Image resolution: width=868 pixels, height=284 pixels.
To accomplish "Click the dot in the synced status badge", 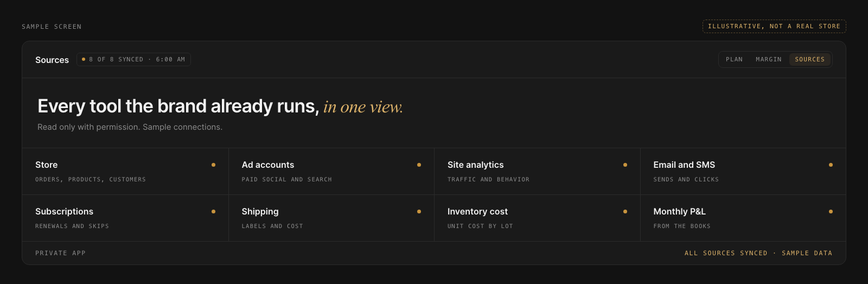I will [84, 59].
